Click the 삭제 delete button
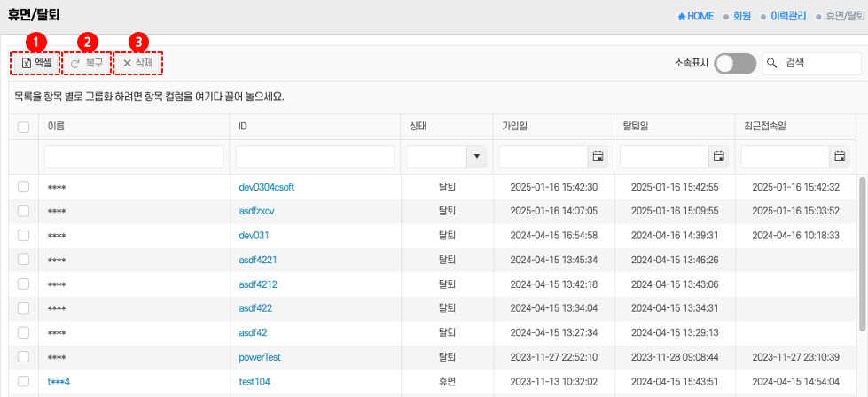The width and height of the screenshot is (868, 397). coord(137,63)
